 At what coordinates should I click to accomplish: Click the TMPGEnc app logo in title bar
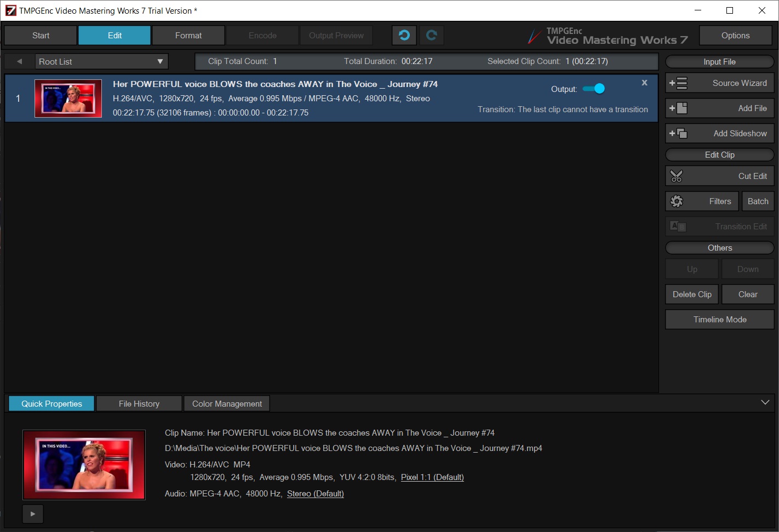click(11, 10)
